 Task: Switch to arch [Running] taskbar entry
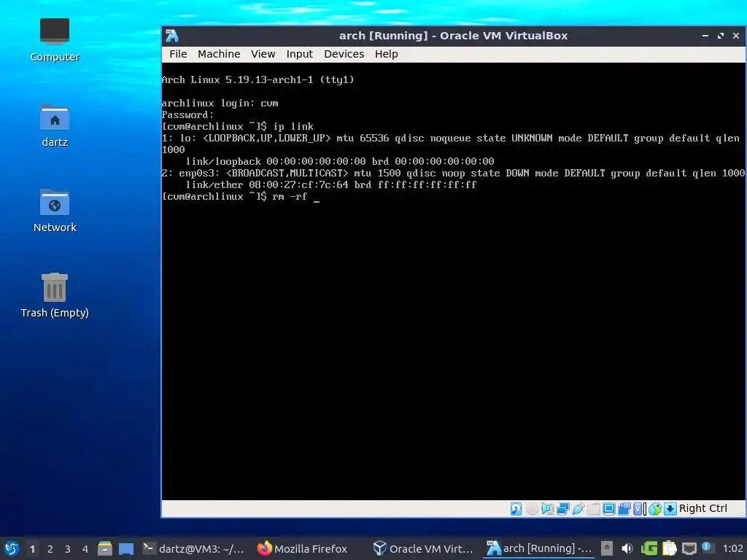coord(538,548)
